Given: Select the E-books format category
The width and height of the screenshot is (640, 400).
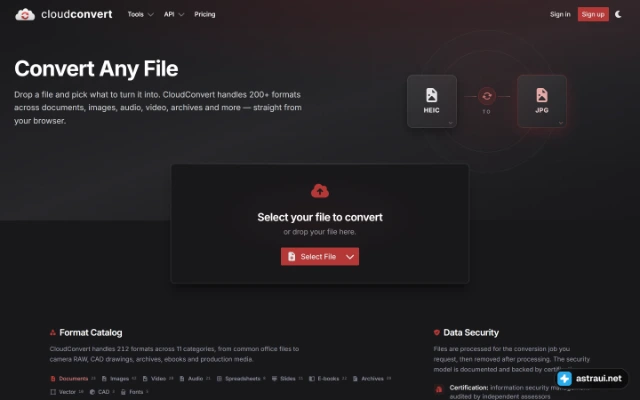Looking at the screenshot, I should point(328,379).
